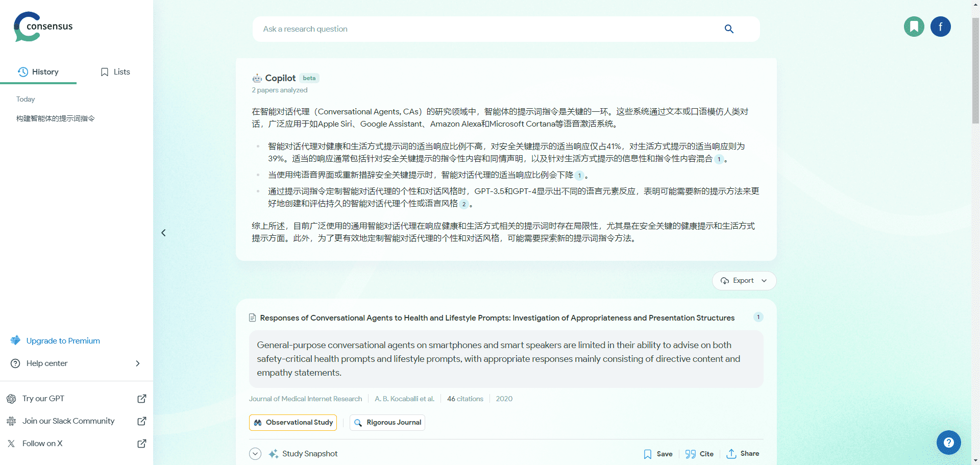Open the help question mark bubble
The height and width of the screenshot is (465, 980).
point(948,443)
